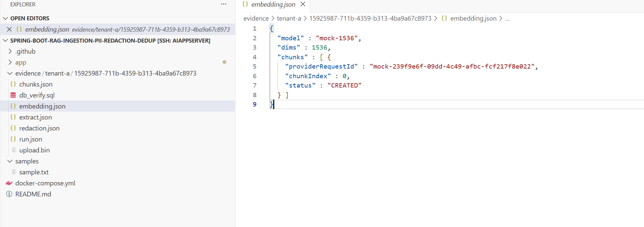Collapse the OPEN EDITORS section
Screen dimensions: 644x227
(5, 18)
